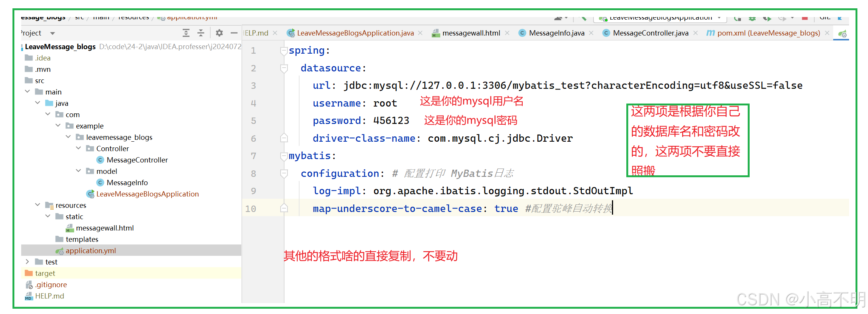Screen dimensions: 868x314
Task: Click the messagewall.html file icon in tree
Action: 70,228
